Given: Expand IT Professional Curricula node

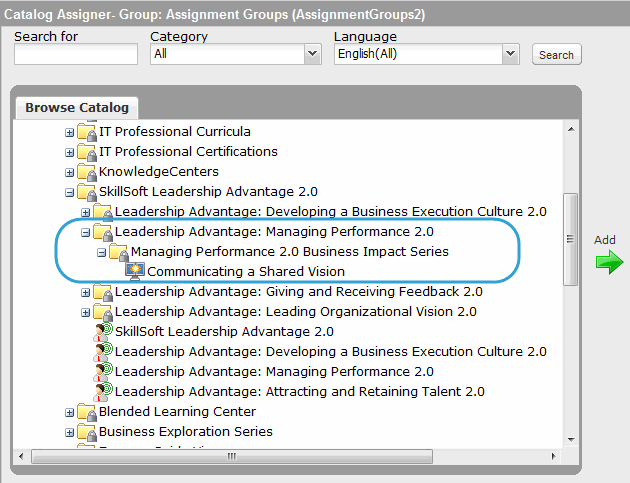Looking at the screenshot, I should coord(70,132).
